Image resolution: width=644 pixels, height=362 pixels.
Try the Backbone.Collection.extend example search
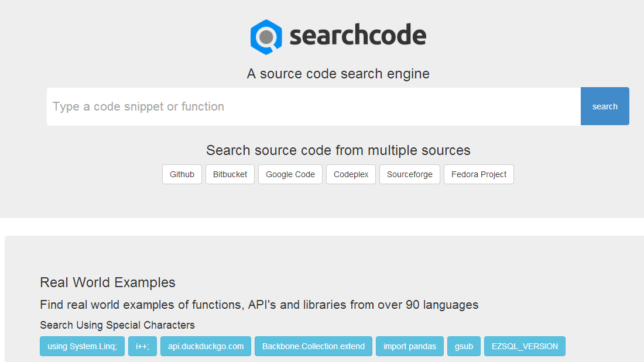tap(313, 346)
